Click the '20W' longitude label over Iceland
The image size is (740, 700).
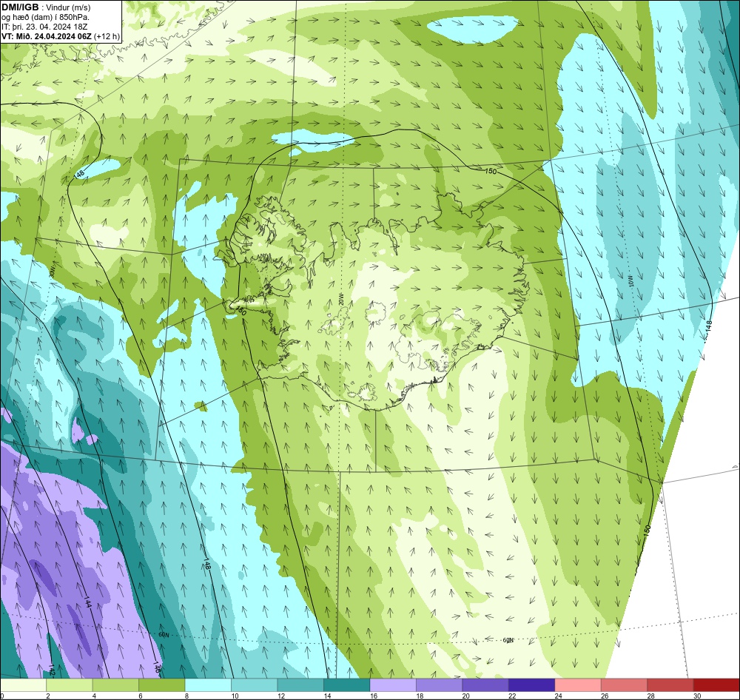click(340, 299)
